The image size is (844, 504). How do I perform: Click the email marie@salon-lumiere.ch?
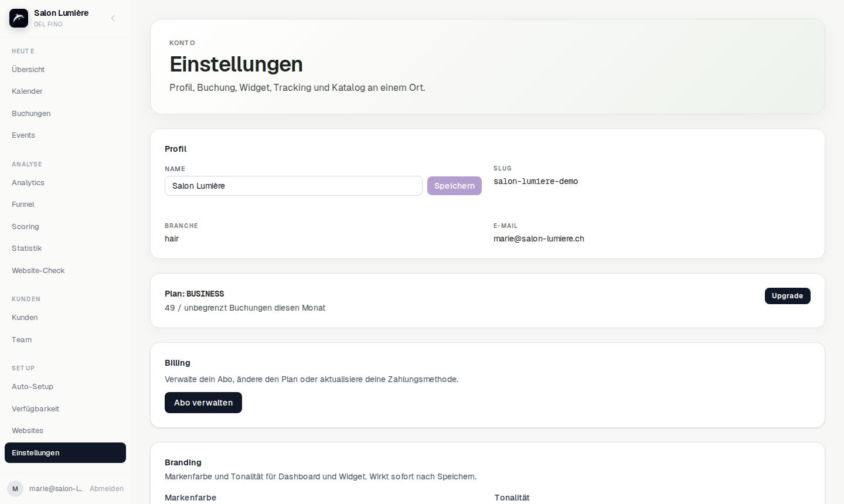539,239
